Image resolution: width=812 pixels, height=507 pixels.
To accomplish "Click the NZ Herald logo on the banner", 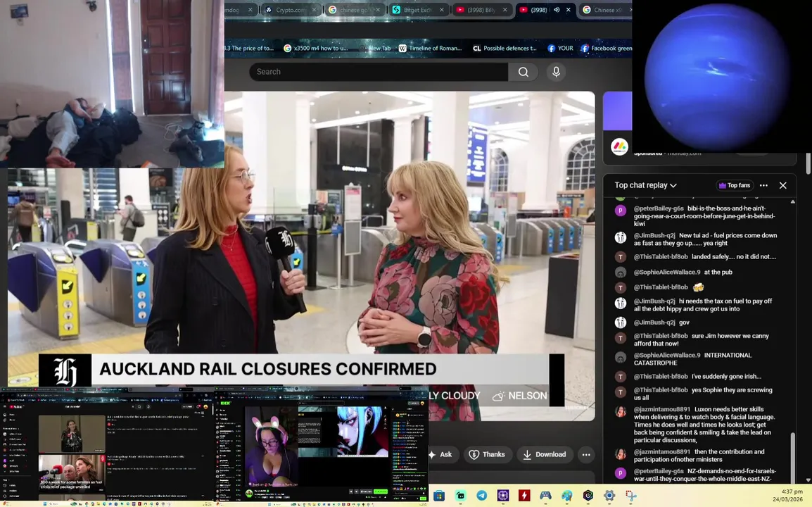I will (65, 371).
